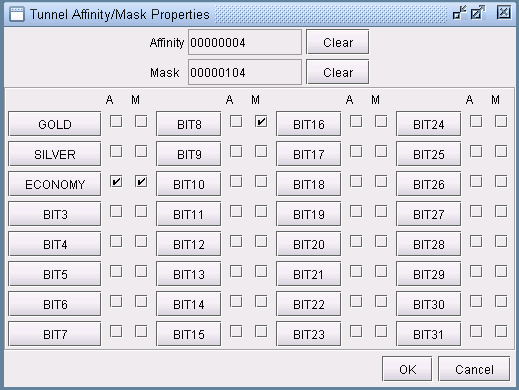Enable BIT12 affinity checkbox
Viewport: 519px width, 390px height.
[236, 241]
